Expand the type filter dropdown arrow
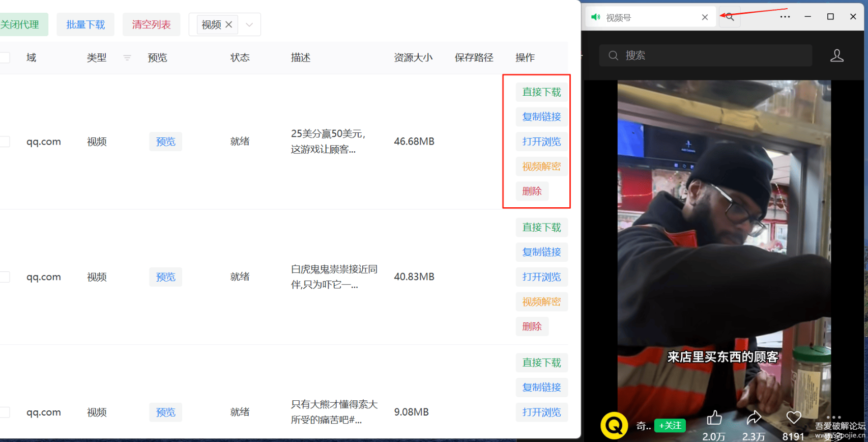 click(249, 24)
